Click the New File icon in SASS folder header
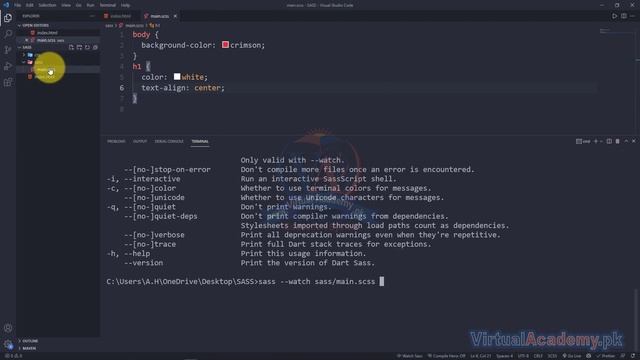Image resolution: width=640 pixels, height=360 pixels. 71,47
